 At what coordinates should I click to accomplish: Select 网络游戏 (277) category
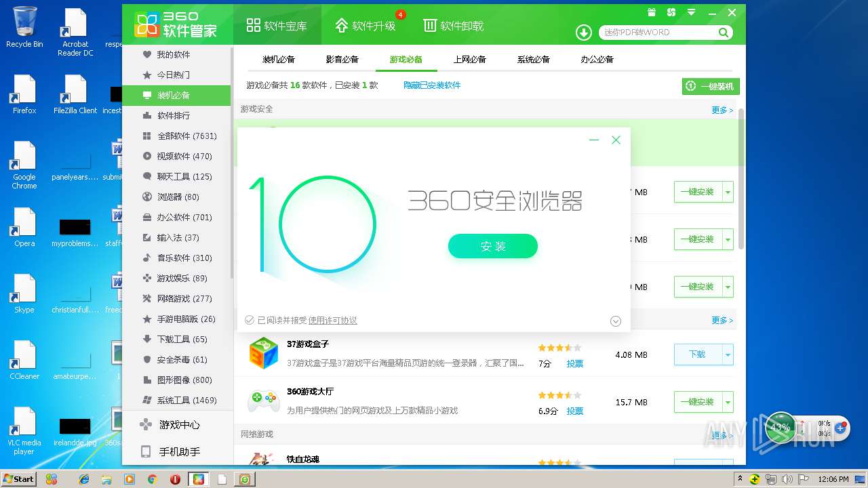pos(176,298)
